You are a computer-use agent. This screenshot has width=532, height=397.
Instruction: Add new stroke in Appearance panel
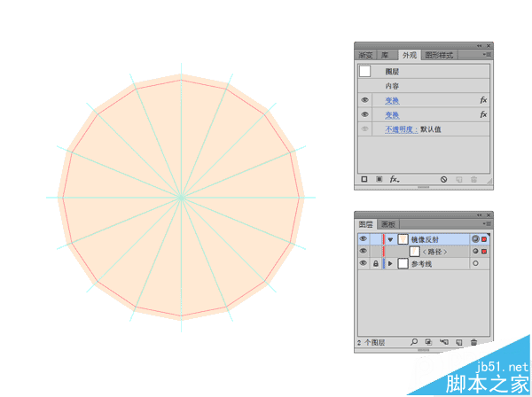[364, 179]
